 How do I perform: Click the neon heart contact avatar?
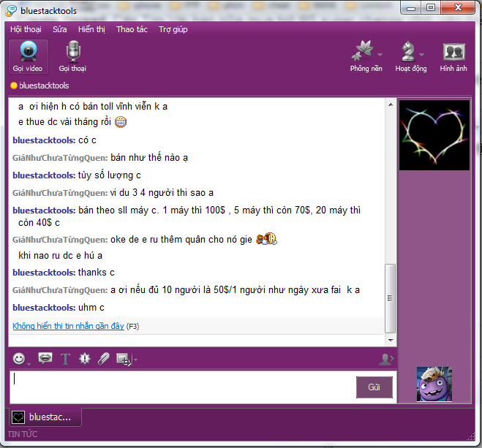click(434, 135)
